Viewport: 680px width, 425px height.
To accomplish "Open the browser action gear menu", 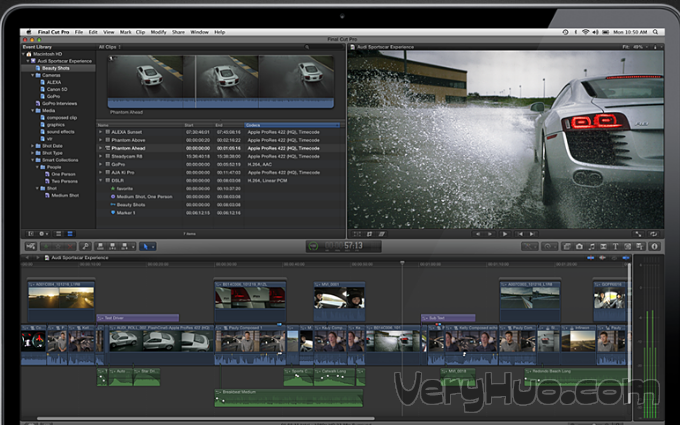I will coord(43,234).
